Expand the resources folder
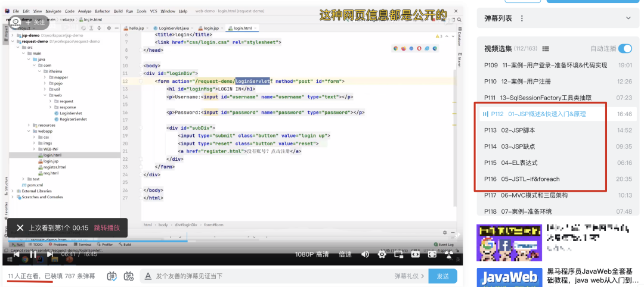 coord(29,125)
